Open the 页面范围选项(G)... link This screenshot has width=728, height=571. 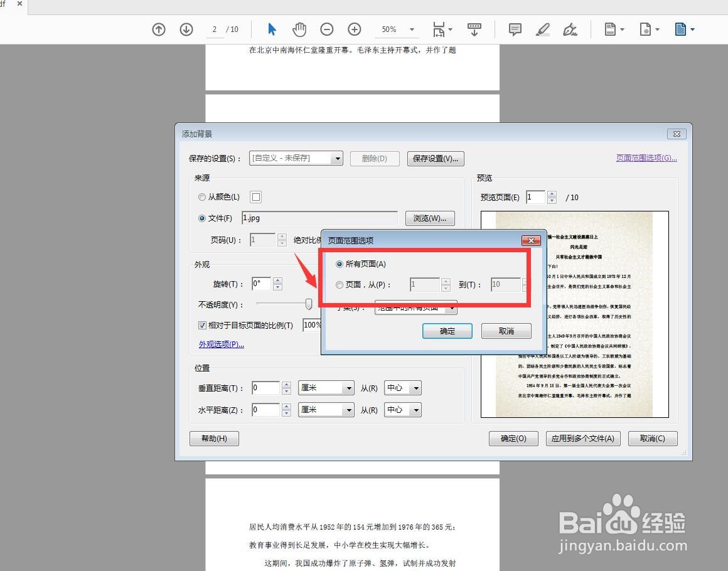(x=646, y=158)
